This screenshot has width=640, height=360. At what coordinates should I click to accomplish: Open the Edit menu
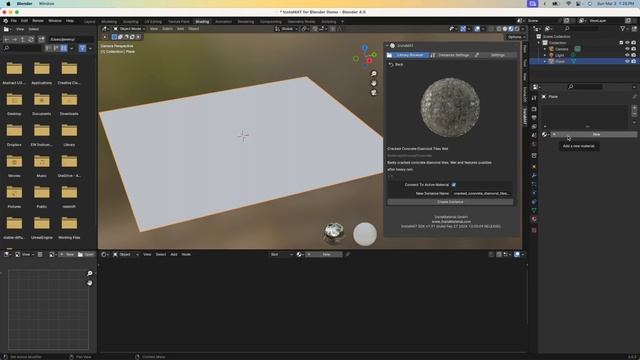24,21
